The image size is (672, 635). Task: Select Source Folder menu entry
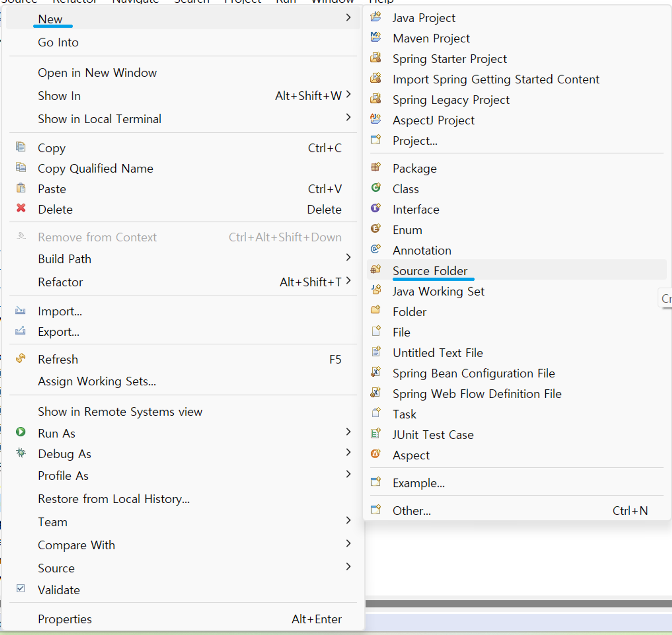[x=430, y=271]
